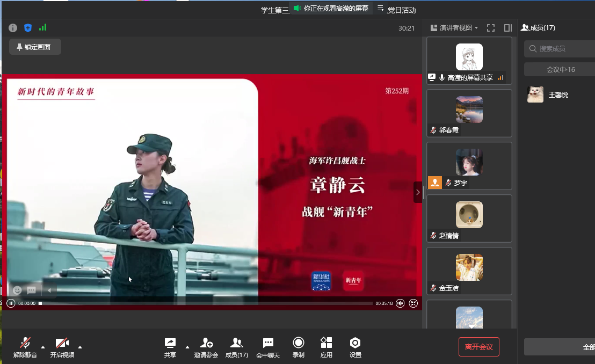
Task: Open share options arrow beside 共享
Action: point(187,347)
